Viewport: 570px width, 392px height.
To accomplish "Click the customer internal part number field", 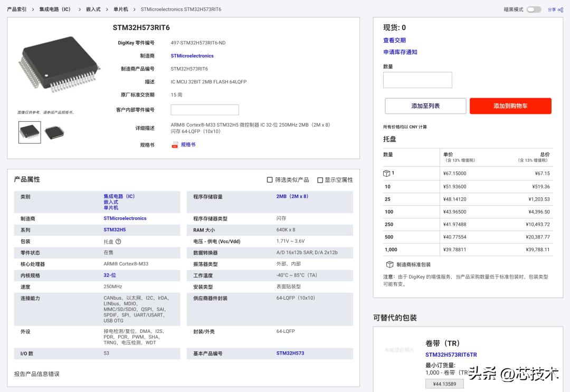I will [x=205, y=110].
